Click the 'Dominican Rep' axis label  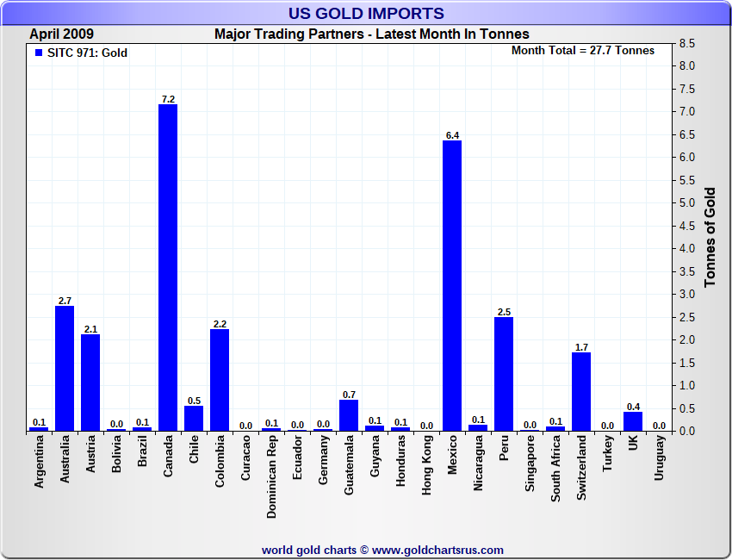click(x=271, y=477)
